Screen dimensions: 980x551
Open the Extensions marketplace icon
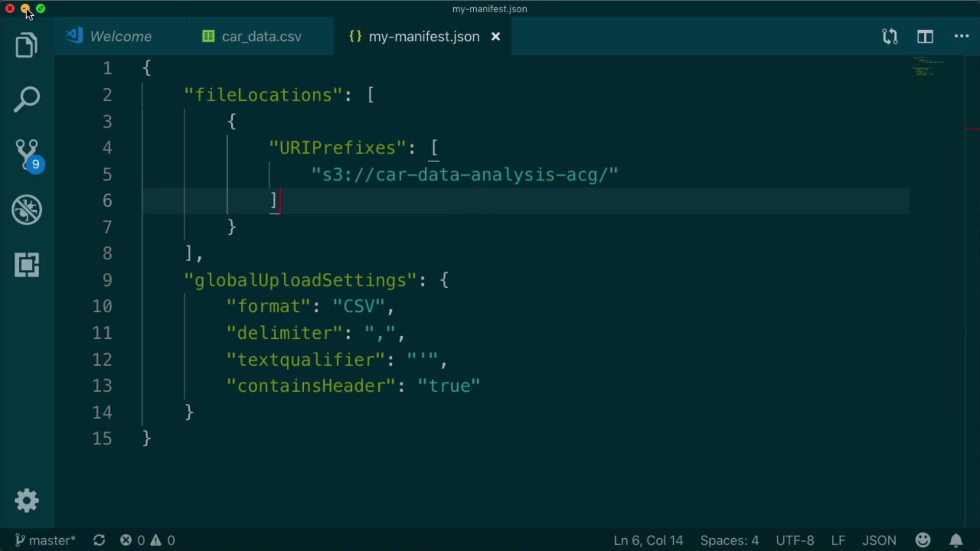click(27, 265)
